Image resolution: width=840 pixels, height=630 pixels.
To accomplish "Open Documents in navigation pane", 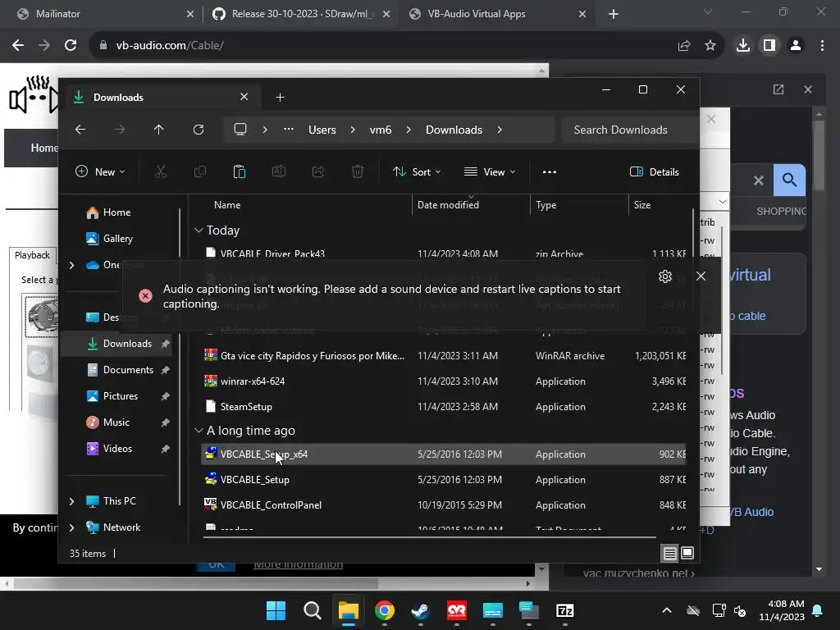I will pos(128,370).
